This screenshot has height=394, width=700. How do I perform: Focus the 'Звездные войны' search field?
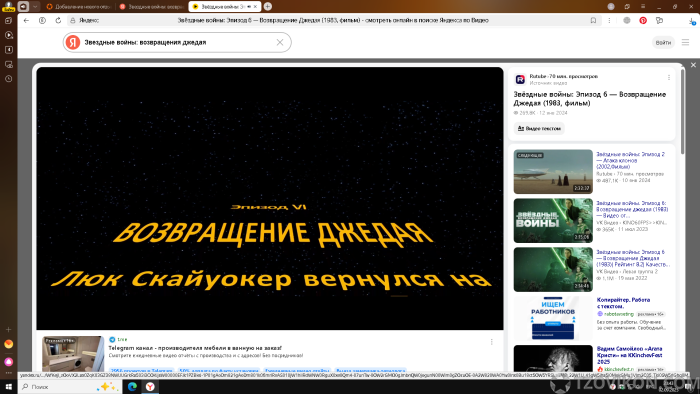(x=176, y=42)
